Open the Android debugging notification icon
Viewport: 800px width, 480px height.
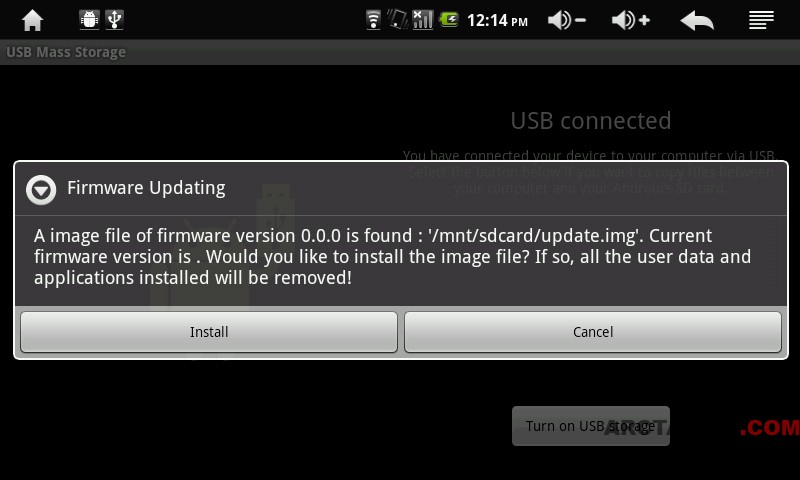coord(89,20)
